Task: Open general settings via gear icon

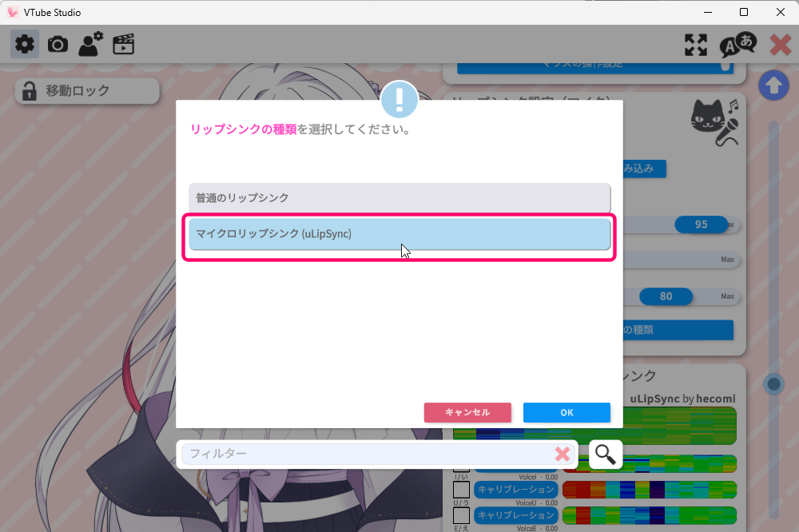Action: point(25,44)
